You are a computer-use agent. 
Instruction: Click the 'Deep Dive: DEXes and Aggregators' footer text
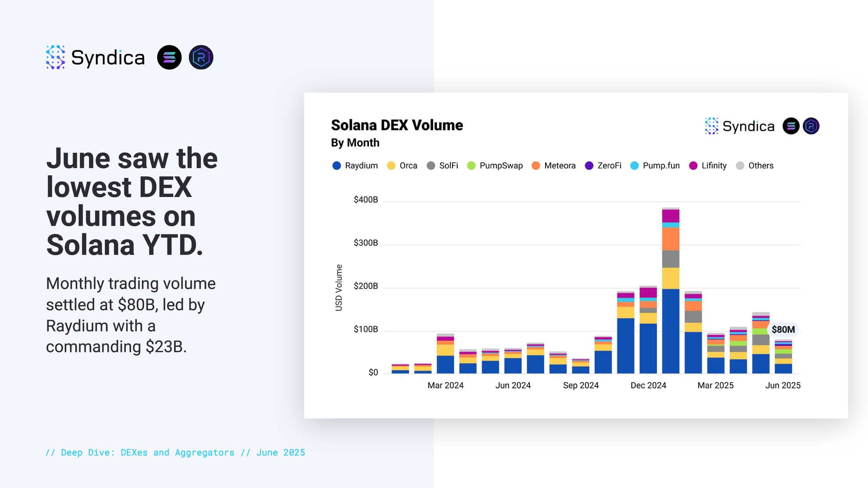tap(175, 452)
